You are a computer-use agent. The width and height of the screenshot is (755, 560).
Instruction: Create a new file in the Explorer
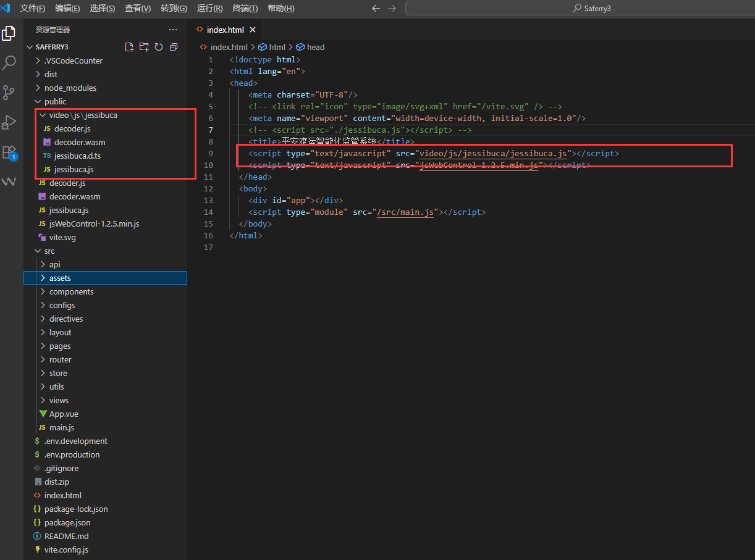click(129, 46)
